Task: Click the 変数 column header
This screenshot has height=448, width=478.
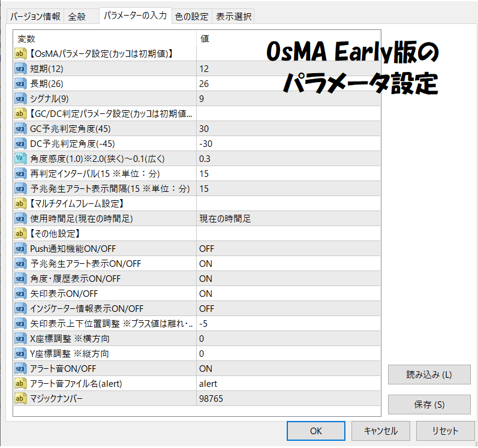Action: click(105, 39)
